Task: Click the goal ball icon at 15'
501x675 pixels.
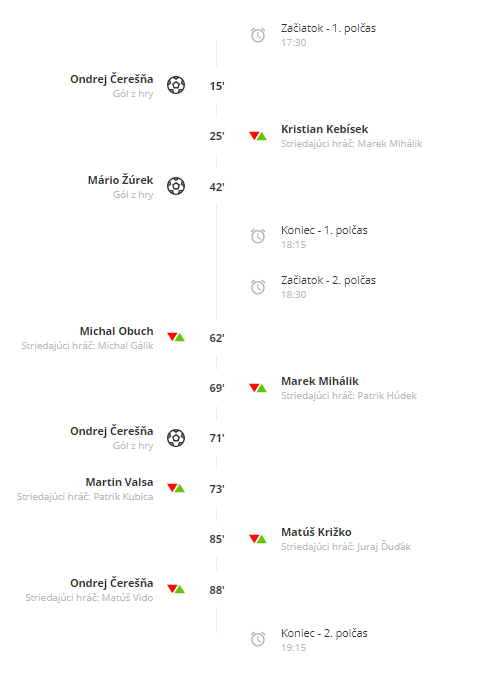Action: tap(176, 85)
